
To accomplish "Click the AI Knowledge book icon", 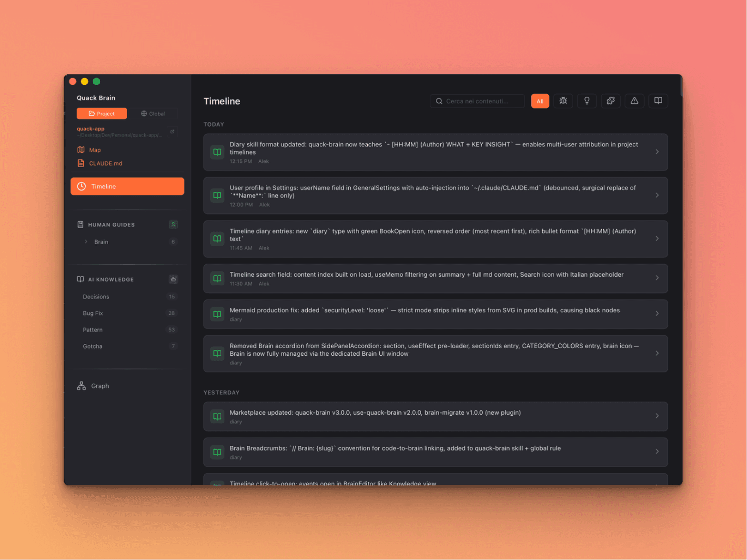I will tap(81, 280).
